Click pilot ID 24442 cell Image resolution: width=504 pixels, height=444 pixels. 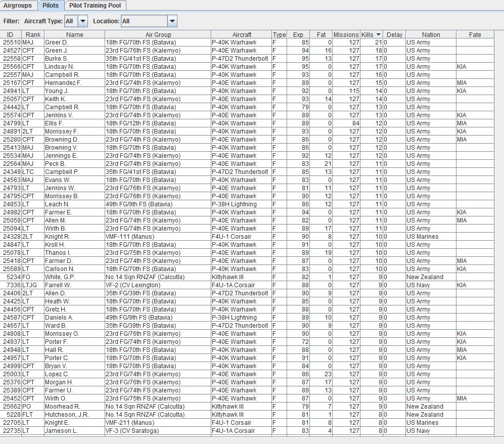11,107
